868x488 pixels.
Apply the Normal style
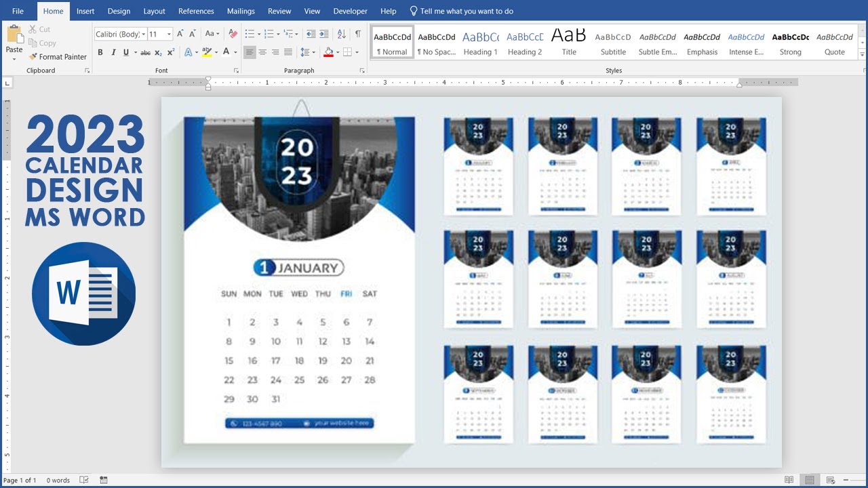click(x=392, y=43)
